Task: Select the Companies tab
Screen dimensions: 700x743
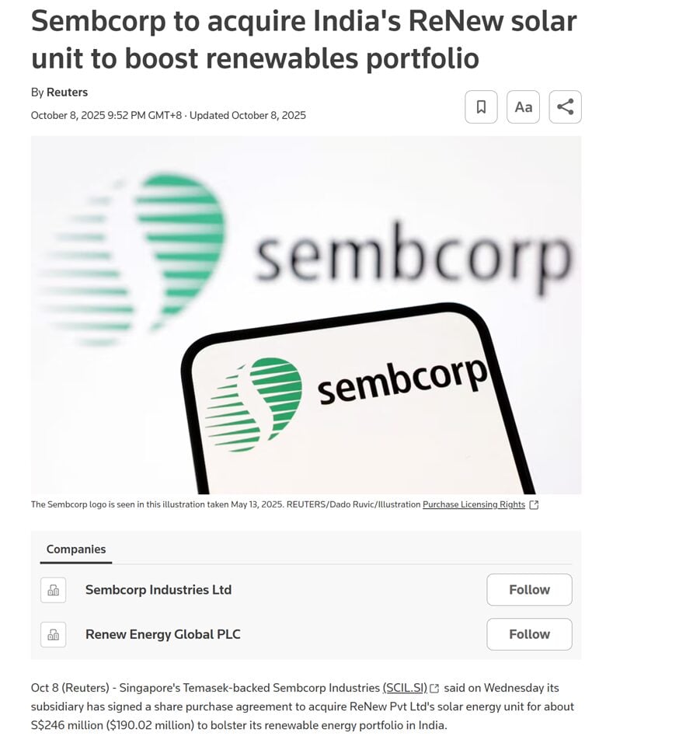Action: coord(76,549)
